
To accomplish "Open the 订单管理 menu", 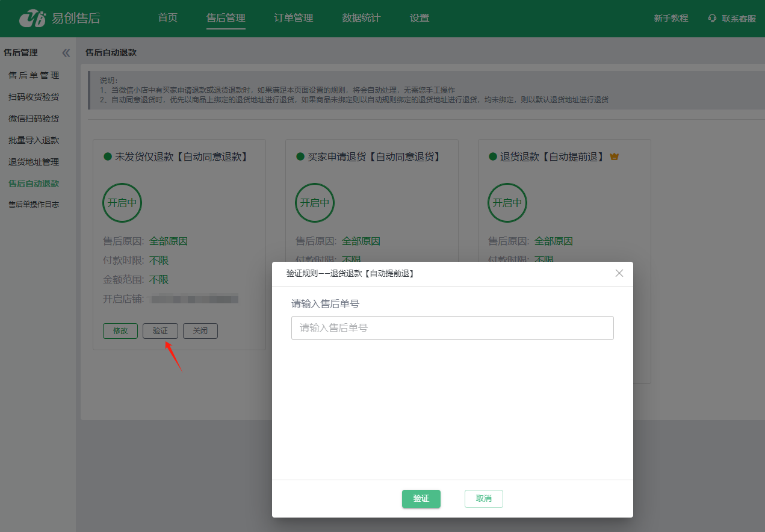I will (x=294, y=18).
